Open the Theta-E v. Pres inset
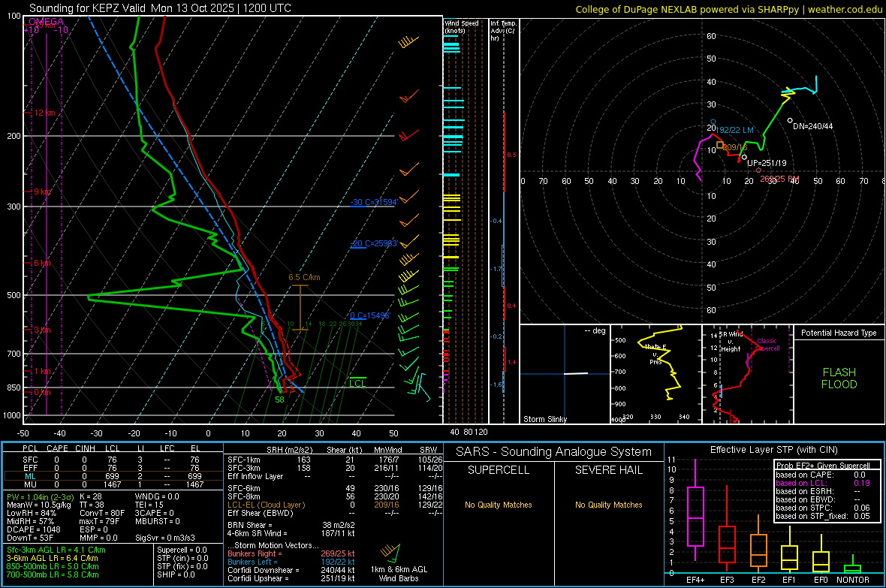Viewport: 886px width, 588px height. (656, 374)
